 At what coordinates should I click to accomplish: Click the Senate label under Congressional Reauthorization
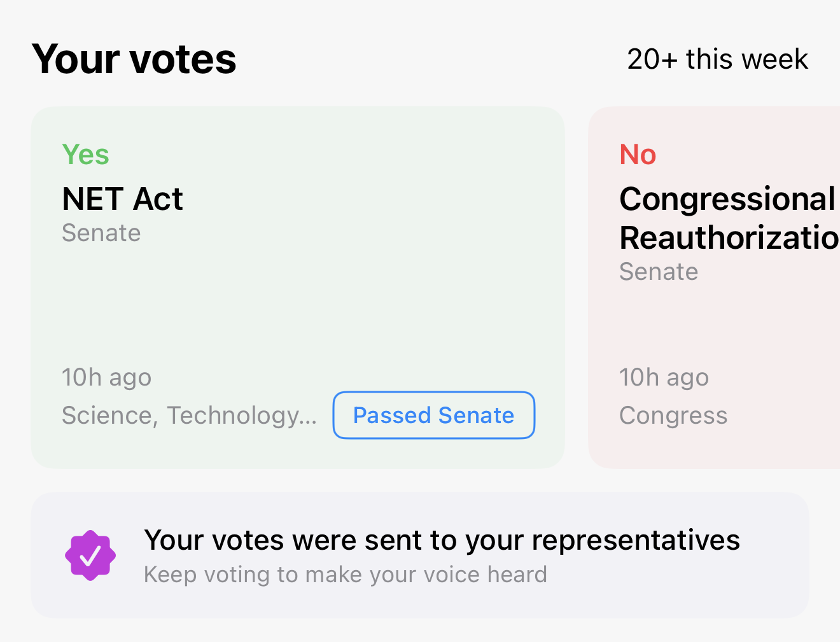coord(659,272)
